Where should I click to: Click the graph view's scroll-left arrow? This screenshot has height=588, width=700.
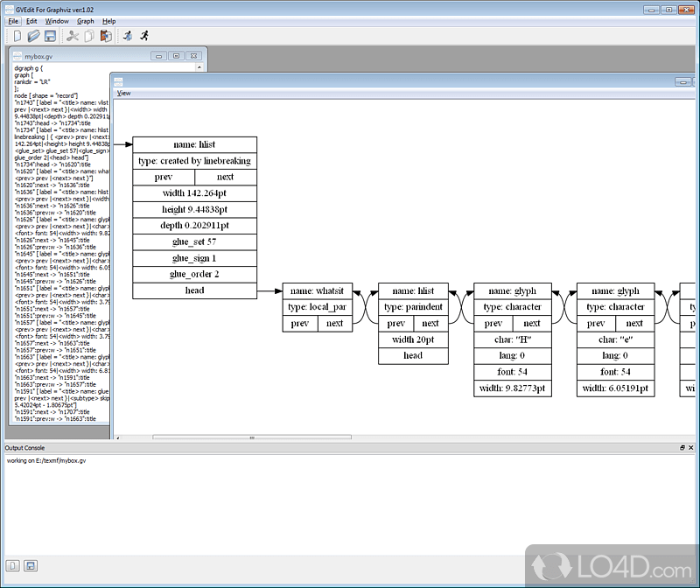(x=118, y=437)
